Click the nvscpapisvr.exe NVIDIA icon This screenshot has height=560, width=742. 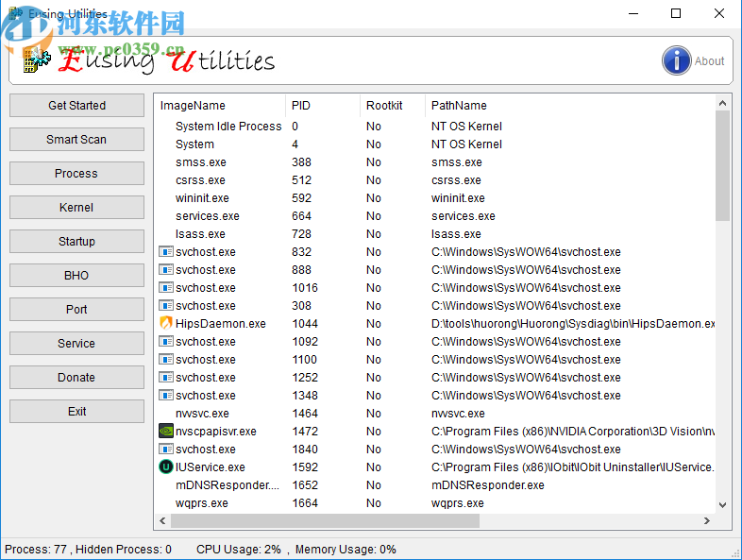[x=165, y=432]
